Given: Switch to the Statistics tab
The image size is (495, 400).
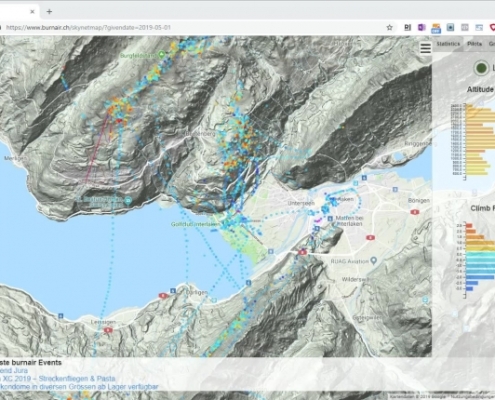Looking at the screenshot, I should (x=448, y=44).
